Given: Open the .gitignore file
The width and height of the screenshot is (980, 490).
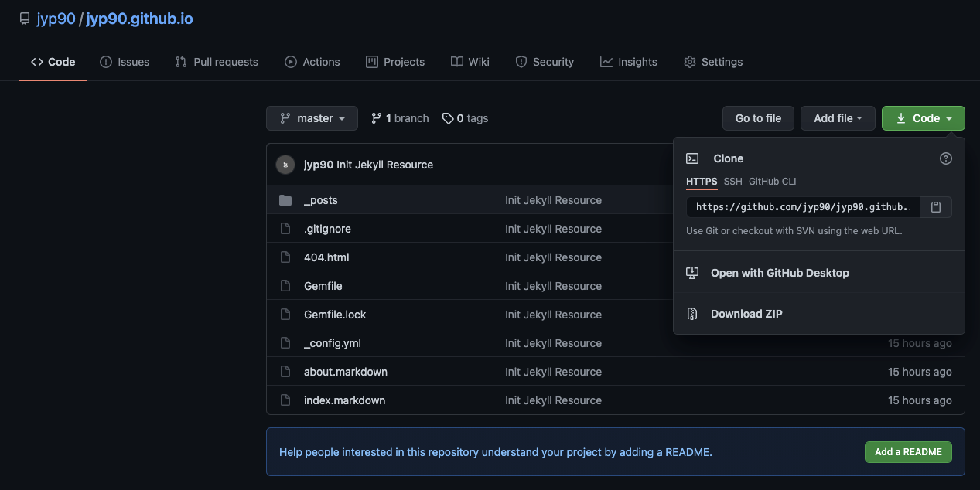Looking at the screenshot, I should [x=327, y=229].
